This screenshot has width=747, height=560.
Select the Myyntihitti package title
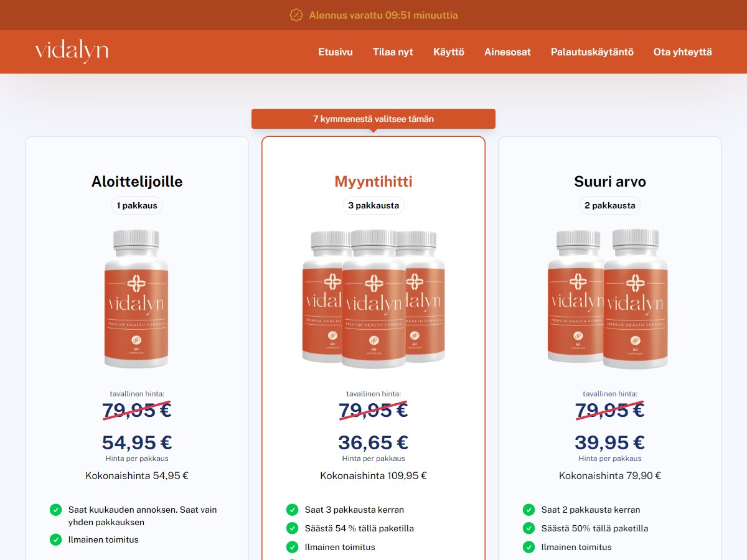(x=374, y=182)
